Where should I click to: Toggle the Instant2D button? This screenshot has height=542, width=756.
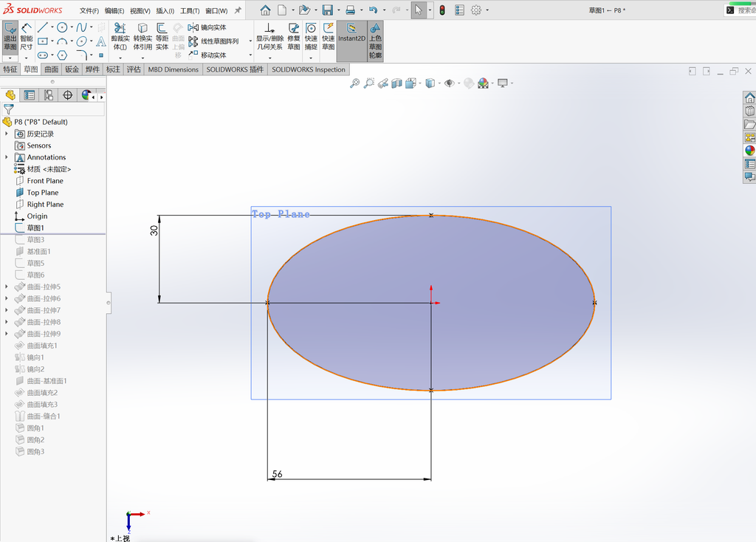point(351,41)
